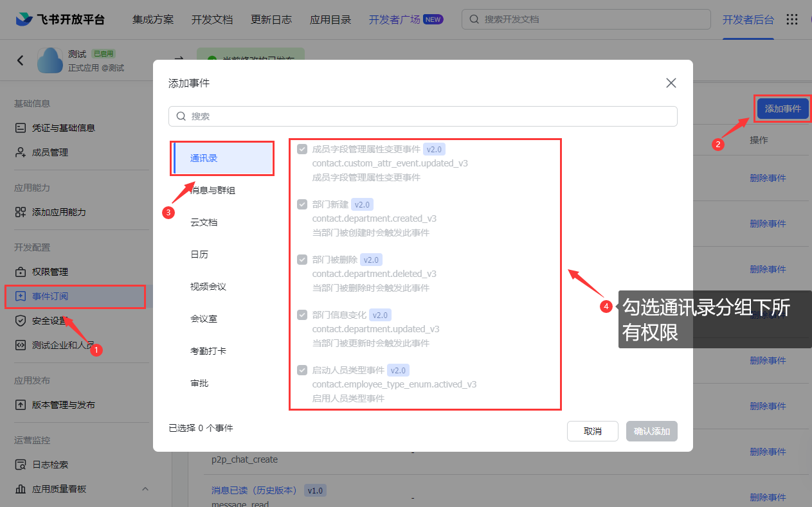This screenshot has width=812, height=507.
Task: Select the 通讯录 category in the dialog
Action: [x=222, y=158]
